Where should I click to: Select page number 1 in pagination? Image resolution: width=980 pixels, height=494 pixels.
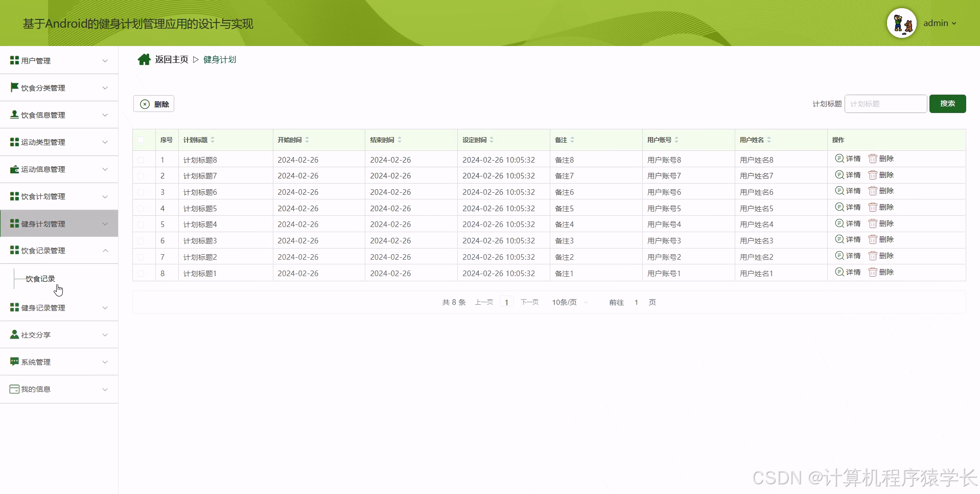click(506, 302)
